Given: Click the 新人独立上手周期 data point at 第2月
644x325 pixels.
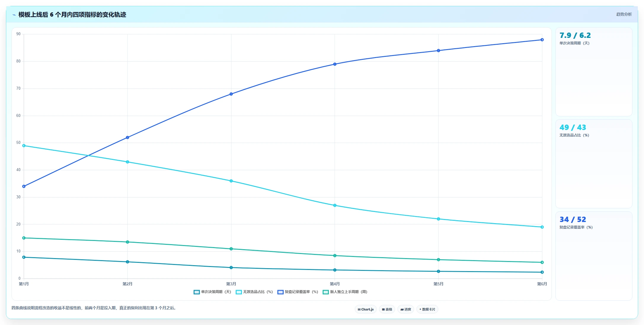Looking at the screenshot, I should pyautogui.click(x=127, y=242).
